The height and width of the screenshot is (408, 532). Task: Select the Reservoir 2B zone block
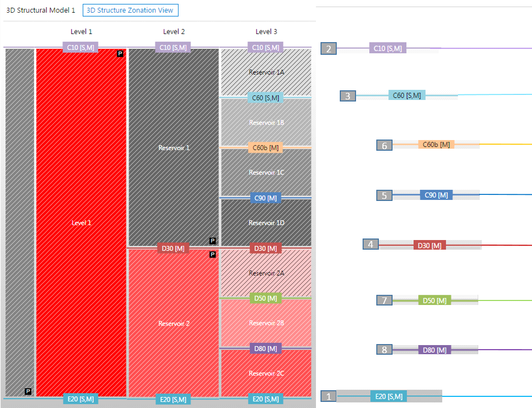266,323
